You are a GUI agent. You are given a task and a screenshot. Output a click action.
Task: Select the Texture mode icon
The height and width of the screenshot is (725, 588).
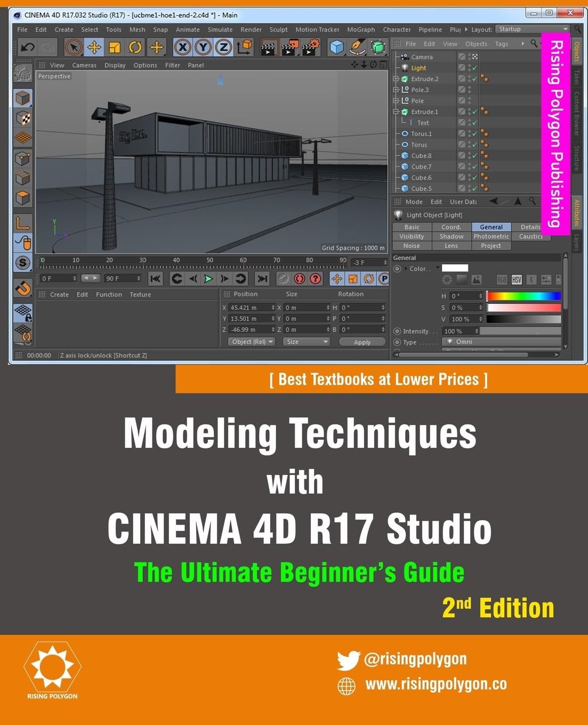tap(22, 118)
